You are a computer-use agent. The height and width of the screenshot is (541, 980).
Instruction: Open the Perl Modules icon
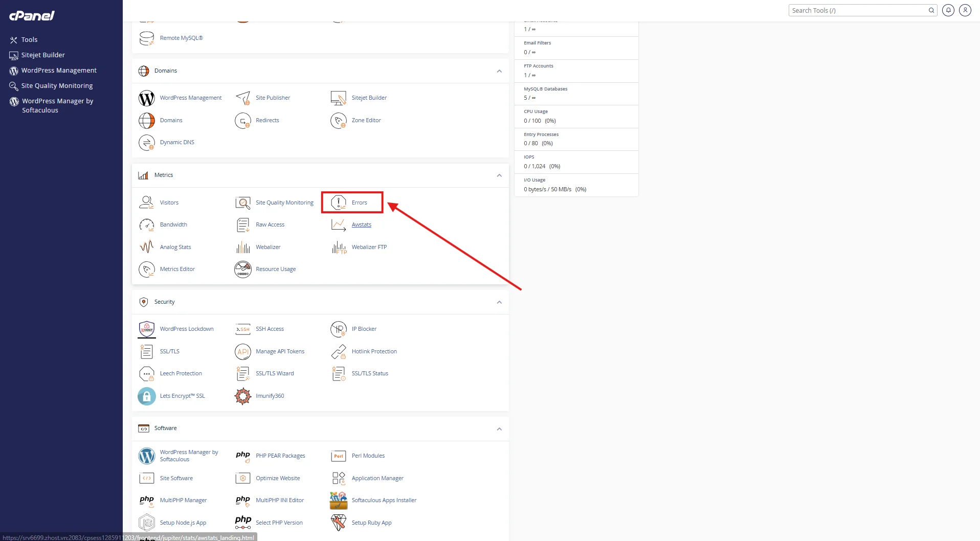[339, 456]
